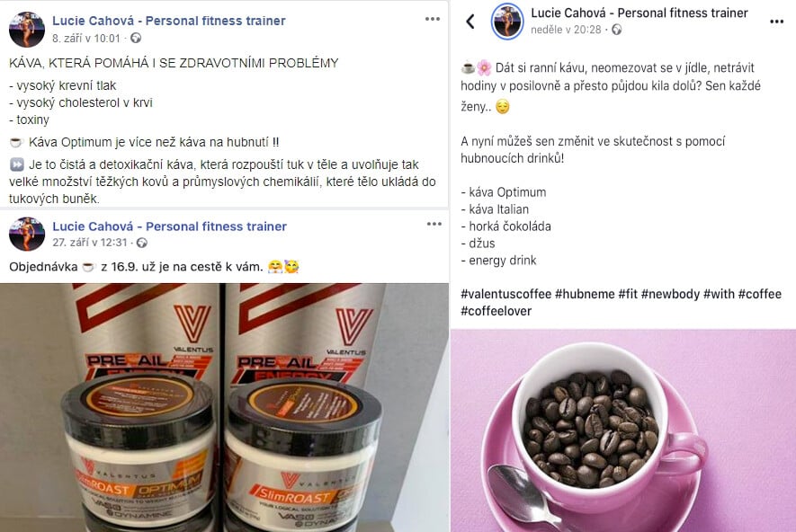Open options menu on 8. září post
The image size is (796, 532).
432,19
